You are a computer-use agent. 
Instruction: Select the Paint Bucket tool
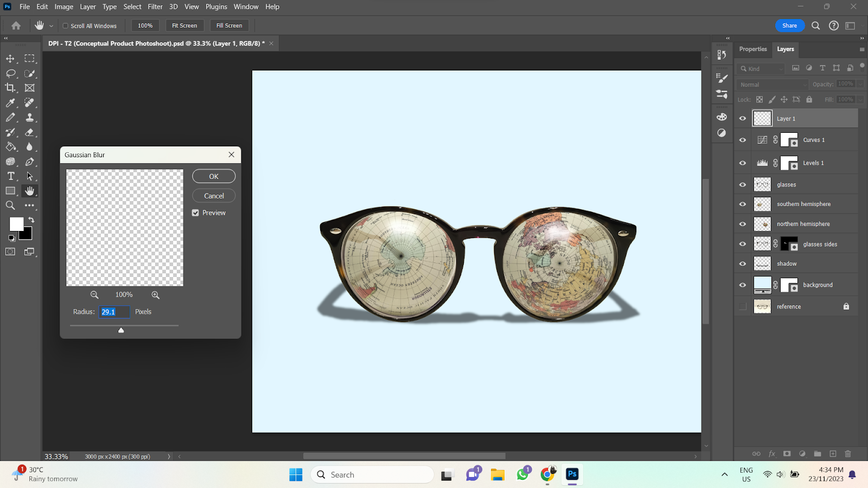point(10,146)
